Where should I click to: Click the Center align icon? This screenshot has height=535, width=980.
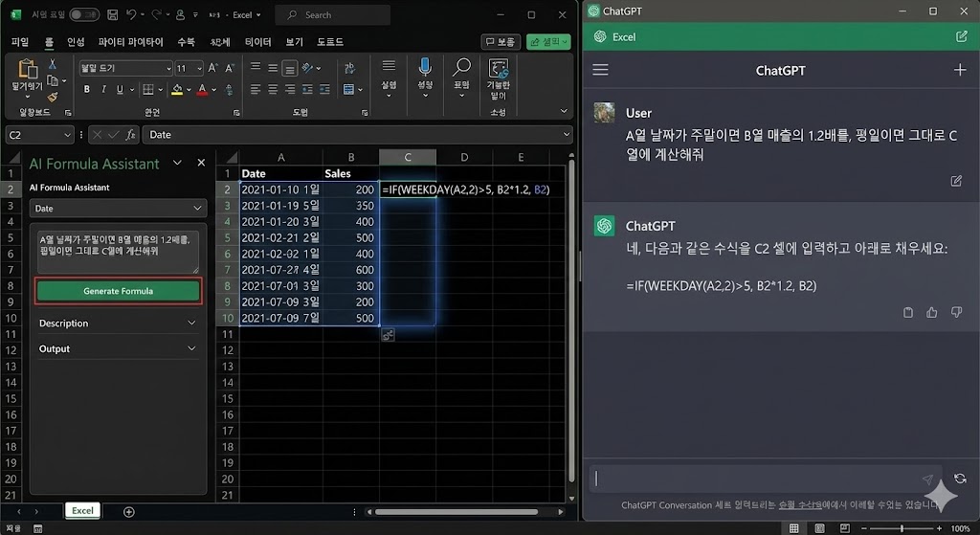(273, 89)
